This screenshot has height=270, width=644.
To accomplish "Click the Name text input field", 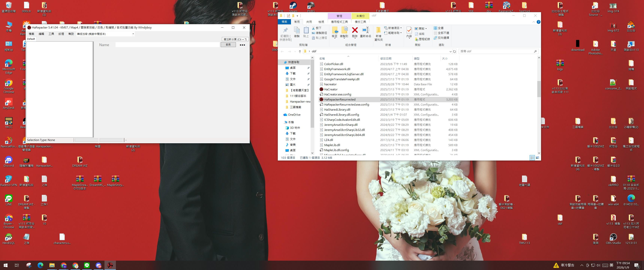I will point(167,45).
